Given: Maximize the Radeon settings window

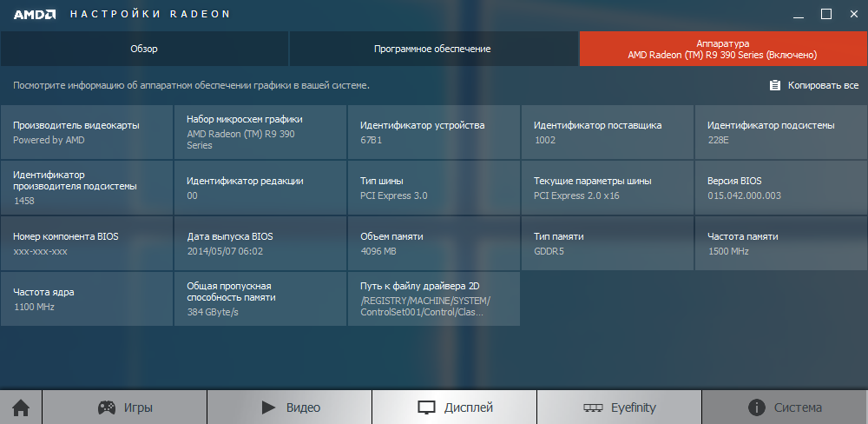Looking at the screenshot, I should [x=826, y=15].
